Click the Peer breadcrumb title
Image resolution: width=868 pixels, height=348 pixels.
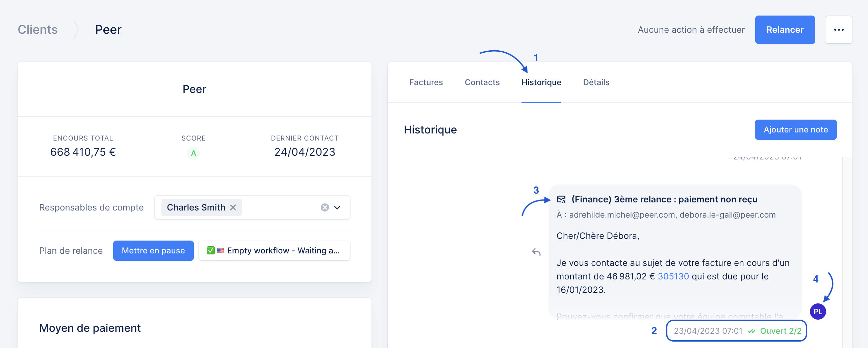[x=108, y=30]
